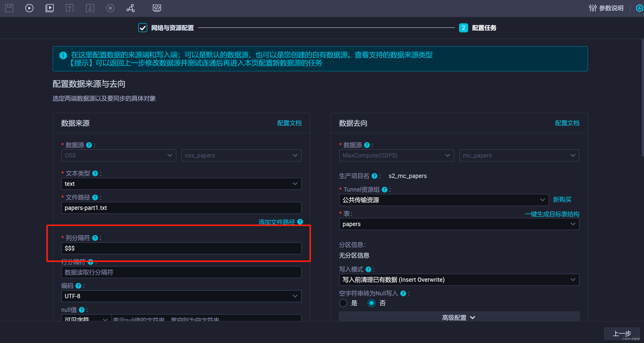Click the stop icon in the toolbar
The width and height of the screenshot is (644, 343).
pyautogui.click(x=110, y=8)
